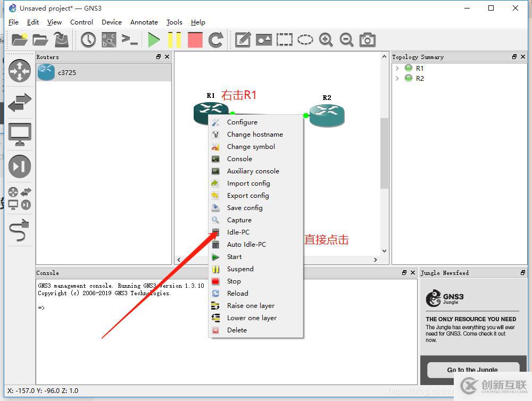Image resolution: width=532 pixels, height=401 pixels.
Task: Expand the R1 node in Topology Summary
Action: (x=397, y=68)
